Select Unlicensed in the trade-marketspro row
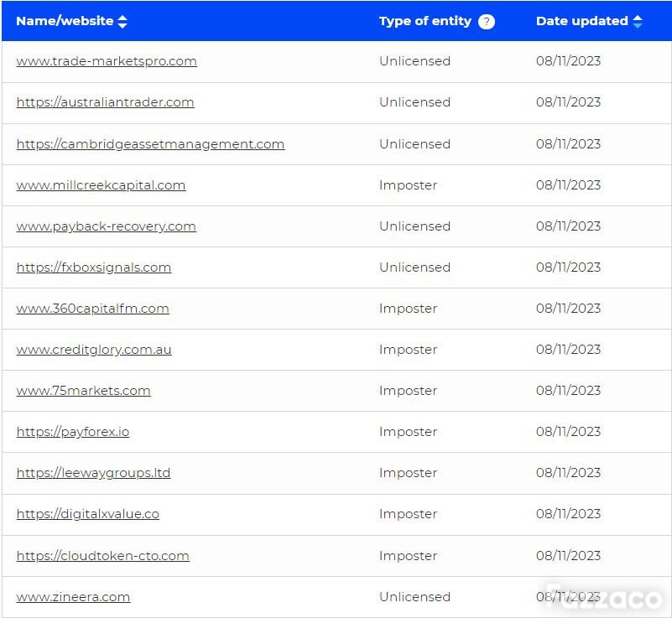 [x=414, y=61]
